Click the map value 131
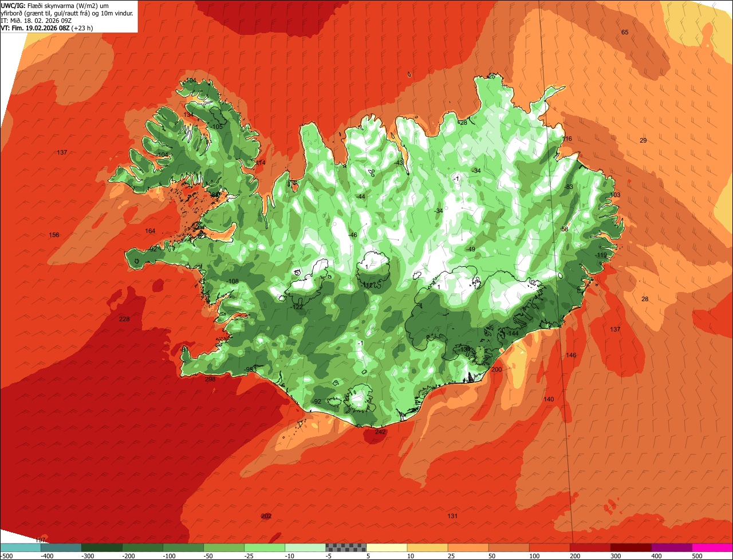 [452, 516]
